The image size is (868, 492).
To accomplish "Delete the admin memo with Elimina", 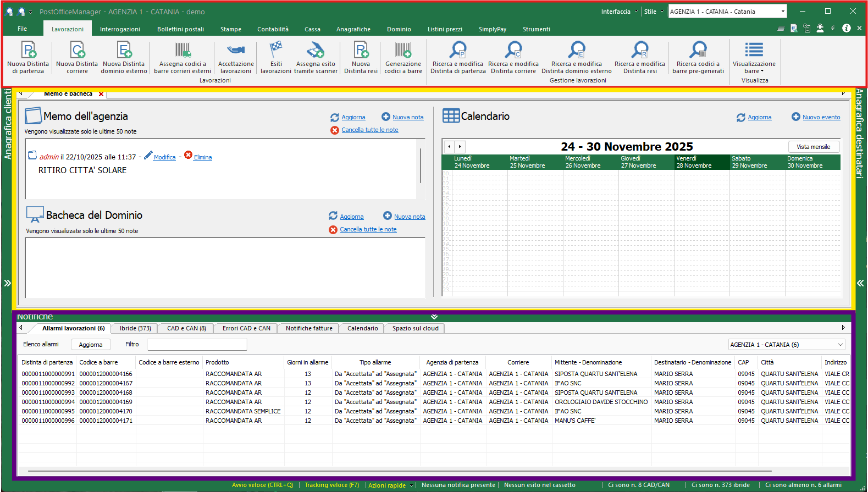I will tap(202, 157).
